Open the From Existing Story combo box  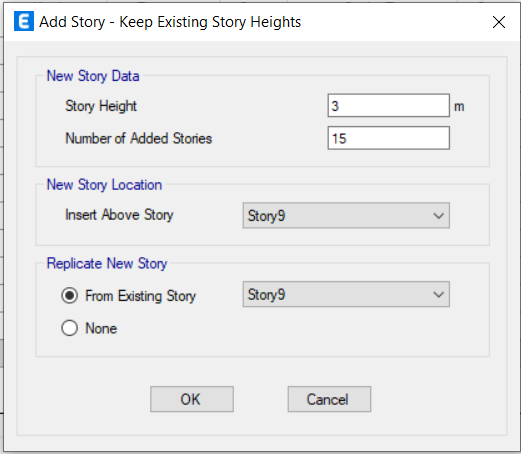(346, 294)
